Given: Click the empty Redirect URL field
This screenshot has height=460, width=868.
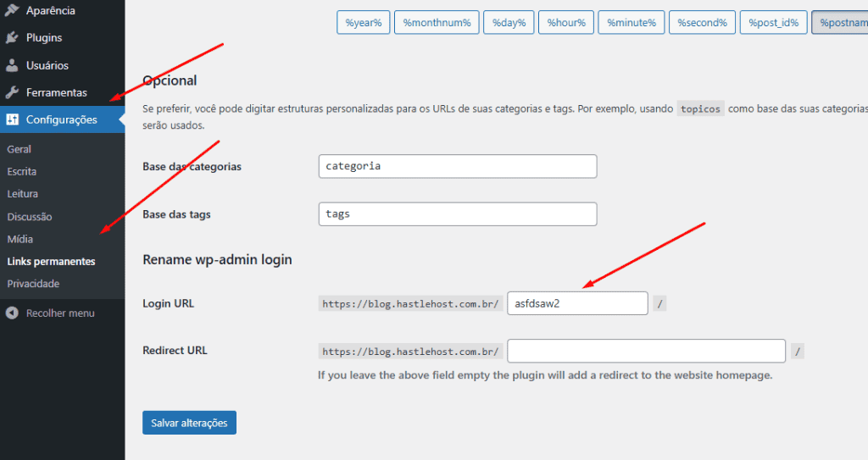Looking at the screenshot, I should tap(646, 351).
